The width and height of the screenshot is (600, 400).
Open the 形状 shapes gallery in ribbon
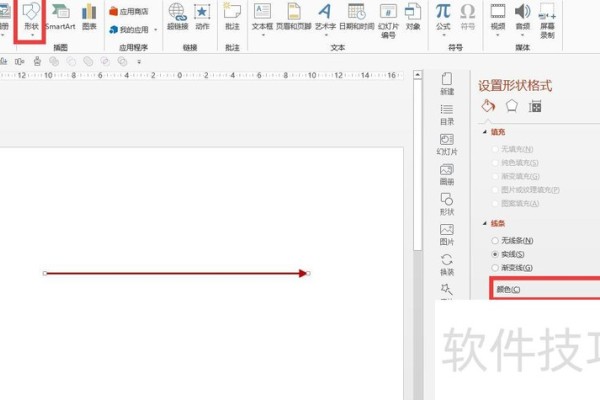tap(31, 17)
